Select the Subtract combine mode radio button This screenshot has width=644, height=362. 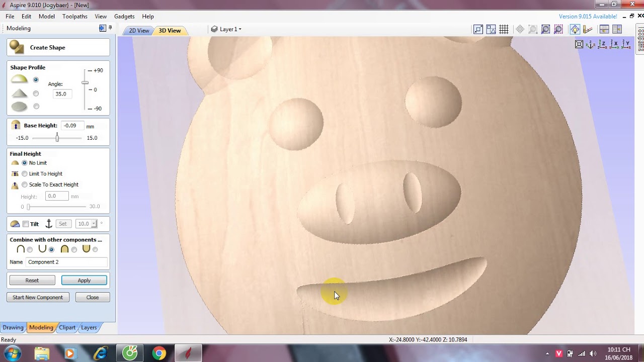click(x=51, y=249)
